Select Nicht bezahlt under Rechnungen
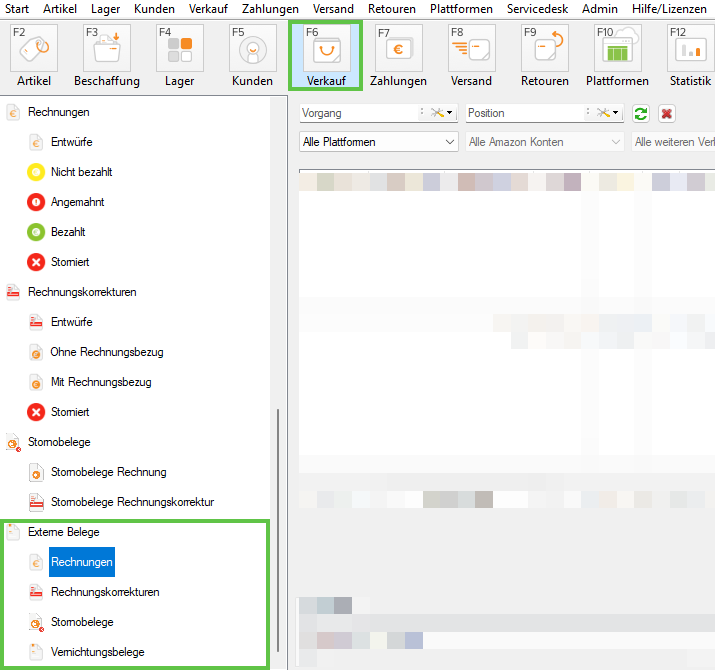715x670 pixels. pos(81,172)
